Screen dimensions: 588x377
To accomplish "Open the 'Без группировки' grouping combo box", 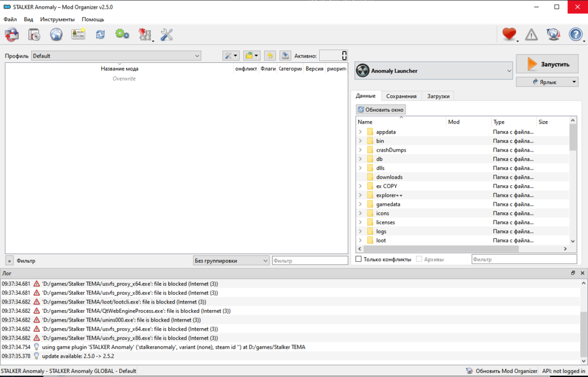I will (231, 261).
